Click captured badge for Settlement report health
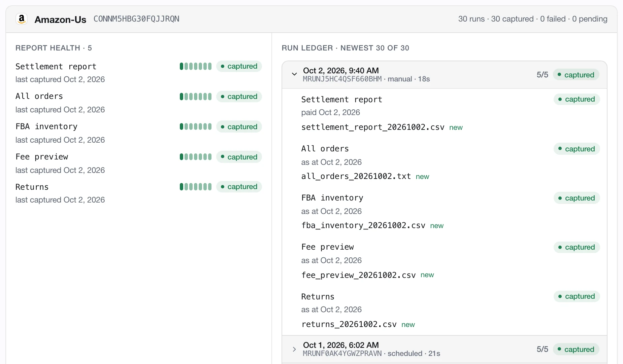 [x=239, y=66]
